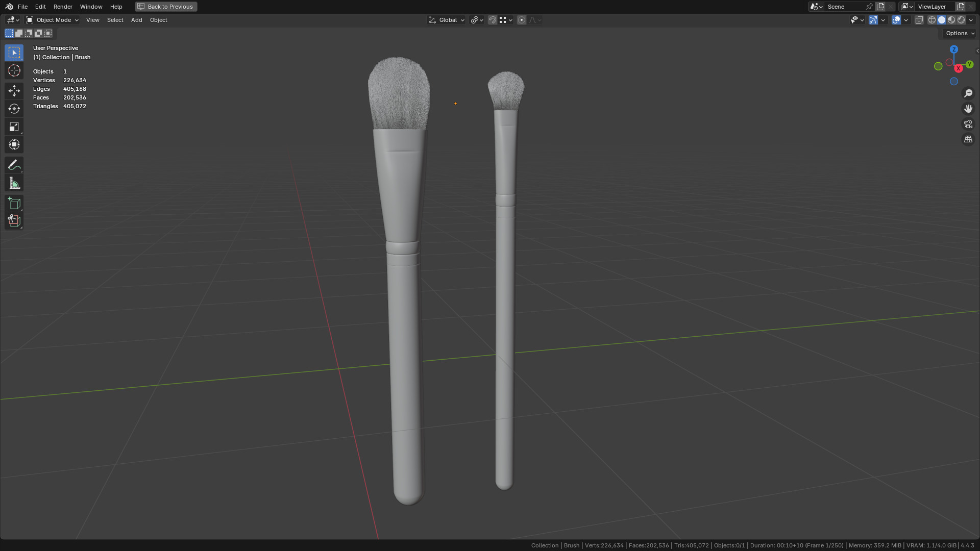
Task: Click the X axis on navigation gizmo
Action: 959,68
